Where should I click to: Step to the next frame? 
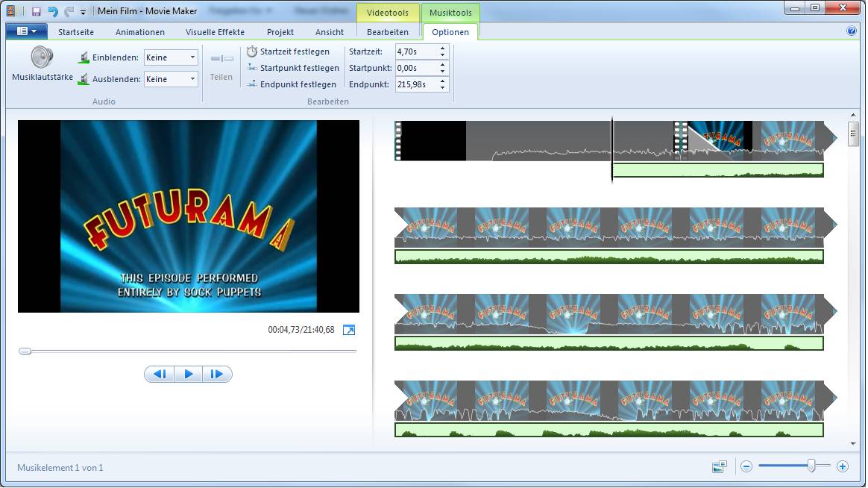[217, 374]
